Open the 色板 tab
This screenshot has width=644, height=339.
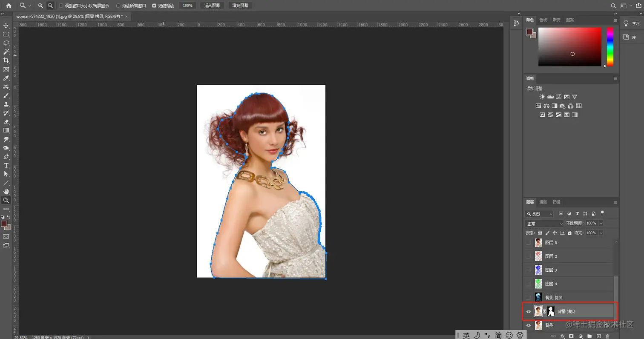[x=543, y=20]
